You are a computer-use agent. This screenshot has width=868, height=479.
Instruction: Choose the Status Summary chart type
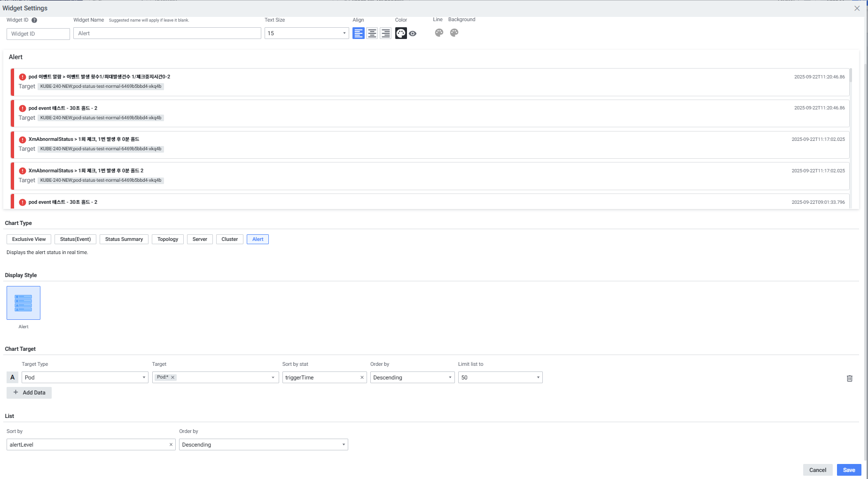click(x=124, y=239)
